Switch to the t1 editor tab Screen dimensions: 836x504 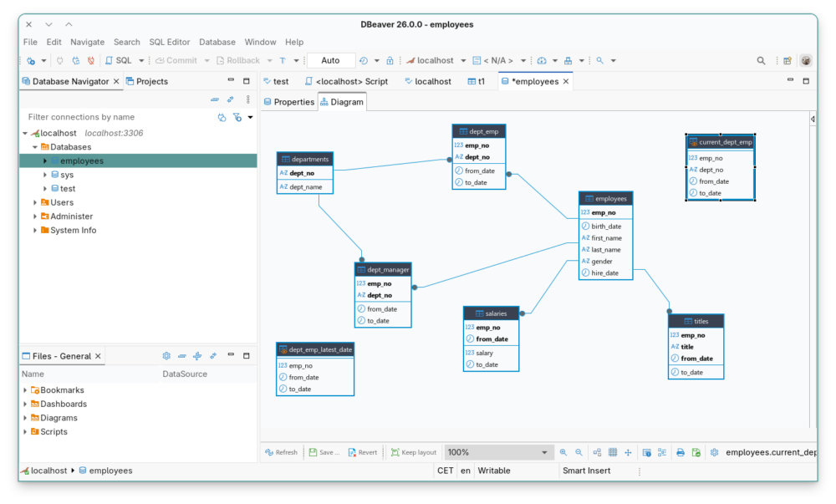click(477, 82)
